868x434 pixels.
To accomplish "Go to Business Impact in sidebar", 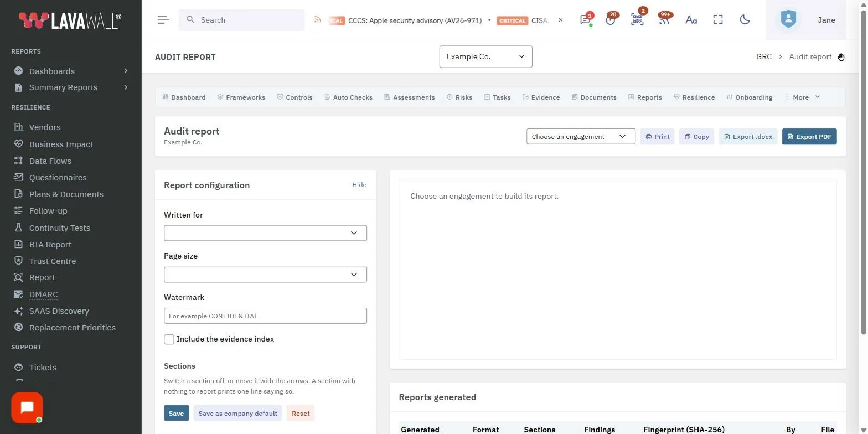I will (61, 144).
